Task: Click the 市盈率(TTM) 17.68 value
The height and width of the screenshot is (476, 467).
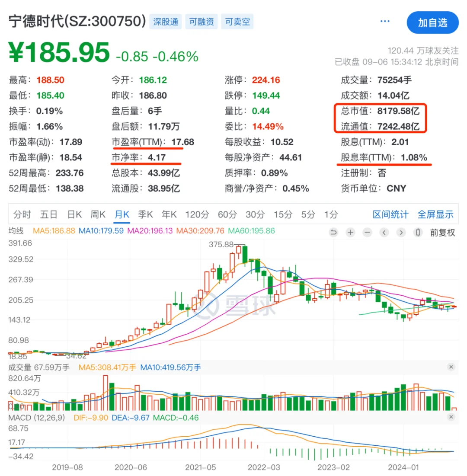Action: (183, 142)
